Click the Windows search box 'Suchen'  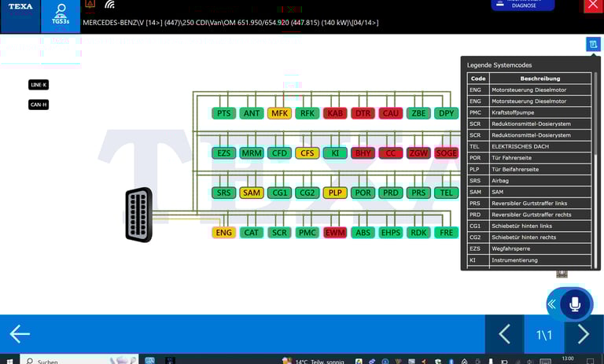pyautogui.click(x=79, y=360)
